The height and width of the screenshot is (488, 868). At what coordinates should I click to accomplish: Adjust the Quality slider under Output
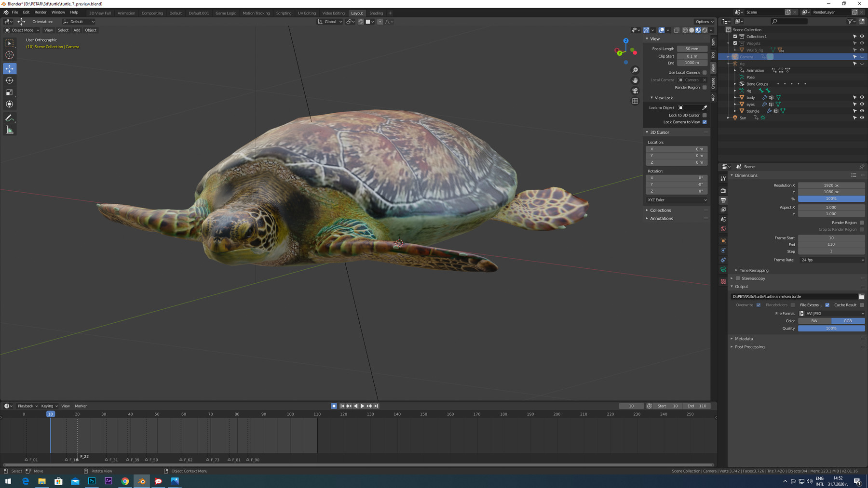coord(831,328)
